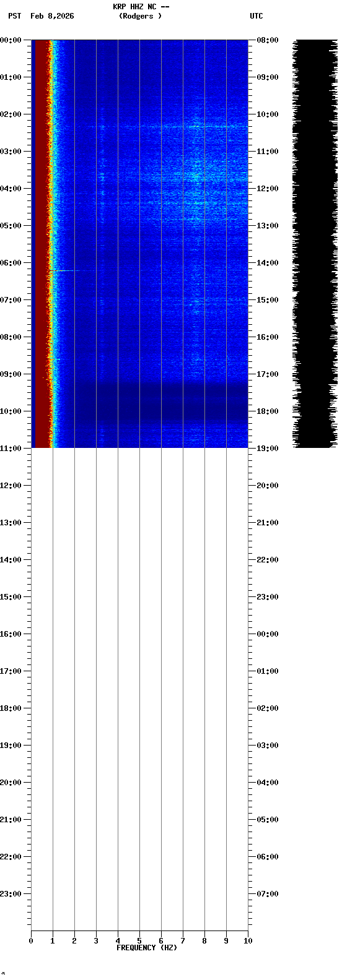
Task: Select the 'UTC' timezone label
Action: click(256, 16)
